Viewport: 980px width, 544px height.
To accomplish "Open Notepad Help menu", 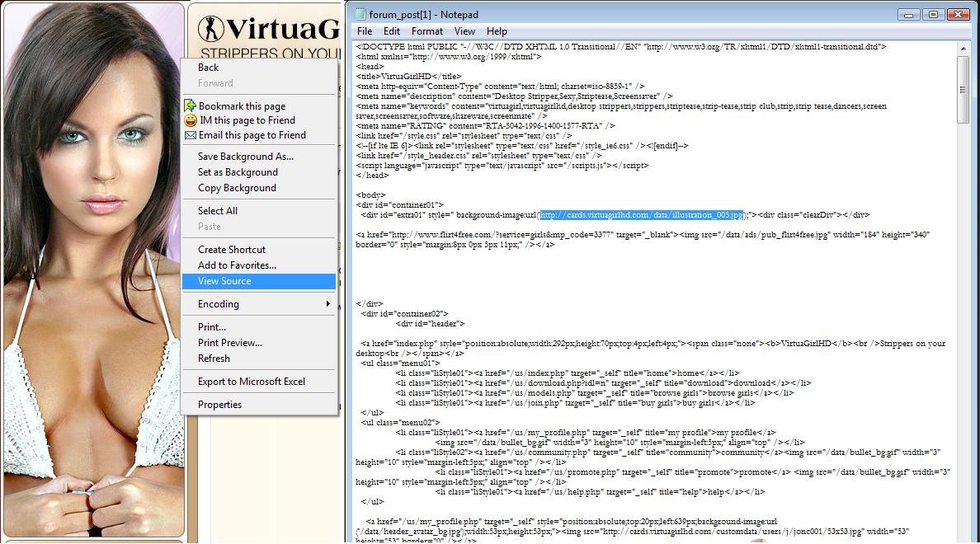I will 497,31.
